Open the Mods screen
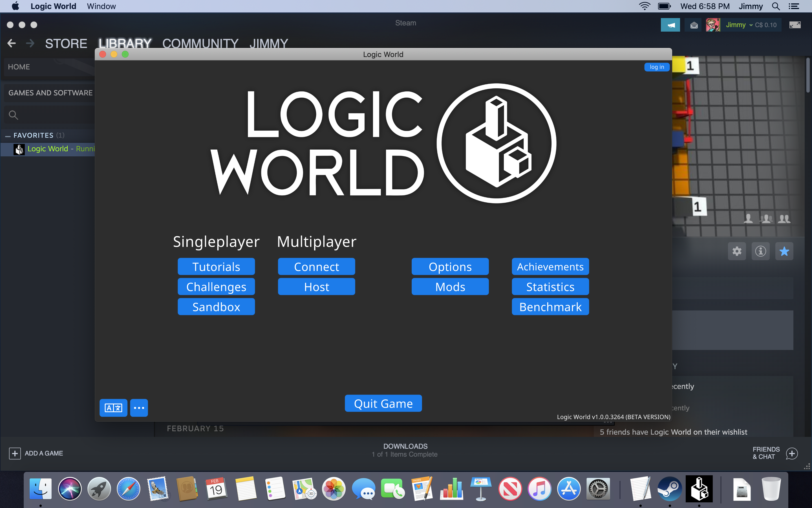This screenshot has width=812, height=508. [x=450, y=286]
